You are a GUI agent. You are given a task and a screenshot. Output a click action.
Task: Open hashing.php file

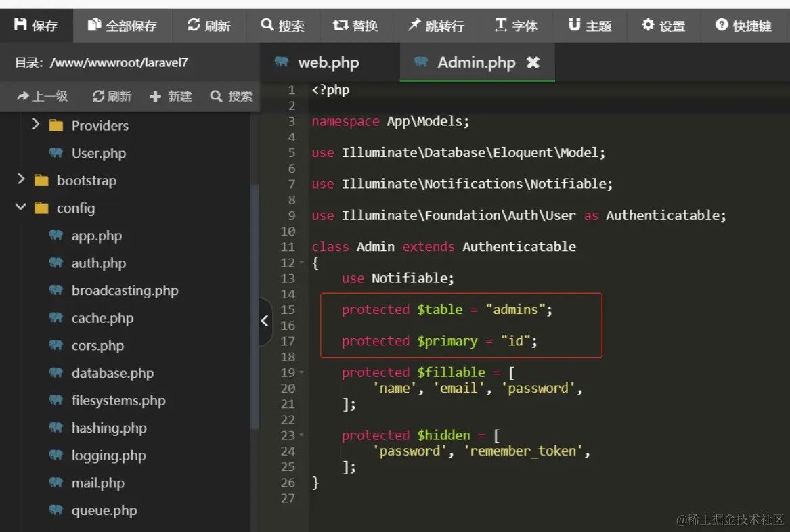tap(109, 428)
